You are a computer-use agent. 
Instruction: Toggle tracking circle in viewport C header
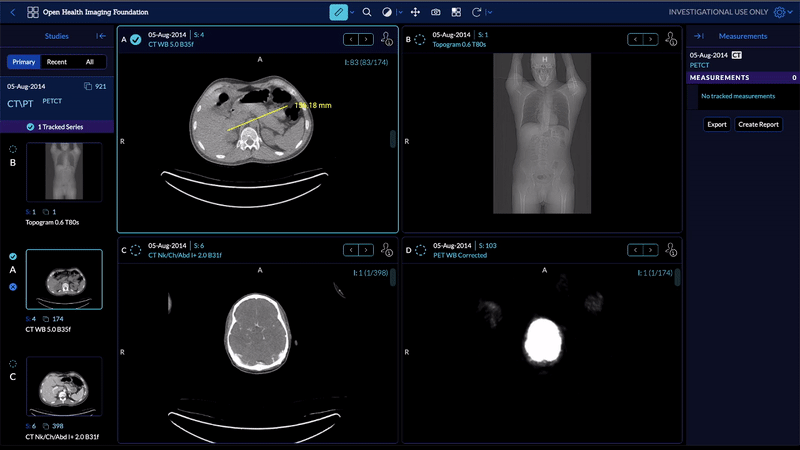pyautogui.click(x=136, y=250)
